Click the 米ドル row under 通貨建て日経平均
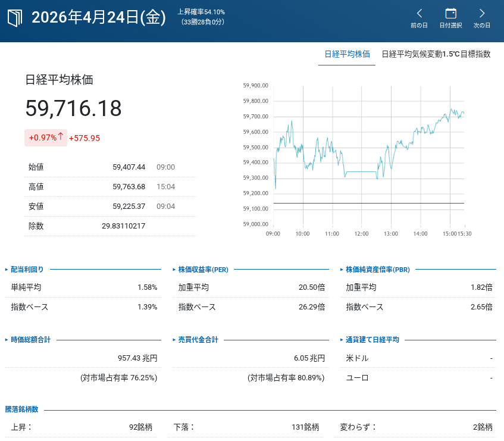 pyautogui.click(x=419, y=358)
